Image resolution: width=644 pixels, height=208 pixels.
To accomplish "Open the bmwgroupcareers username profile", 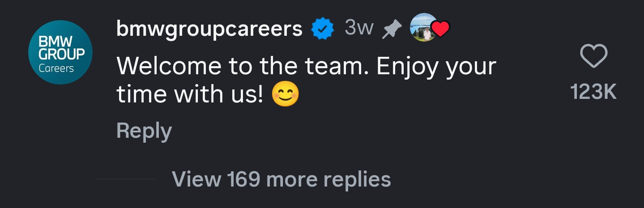I will pos(209,30).
